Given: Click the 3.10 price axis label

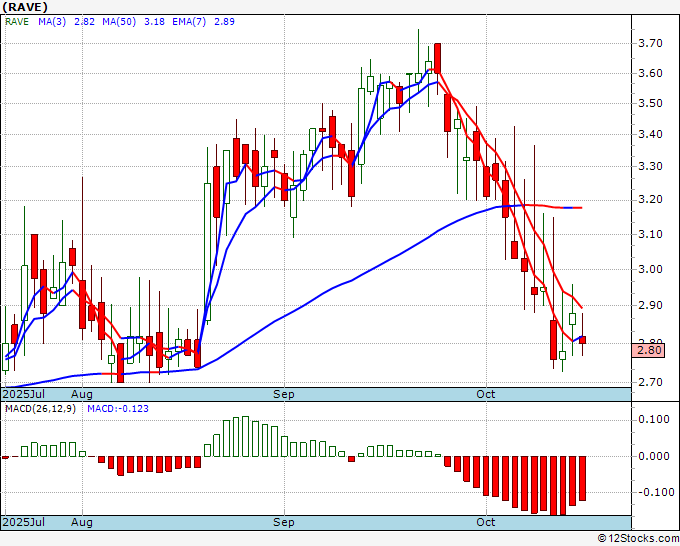Looking at the screenshot, I should click(x=651, y=234).
